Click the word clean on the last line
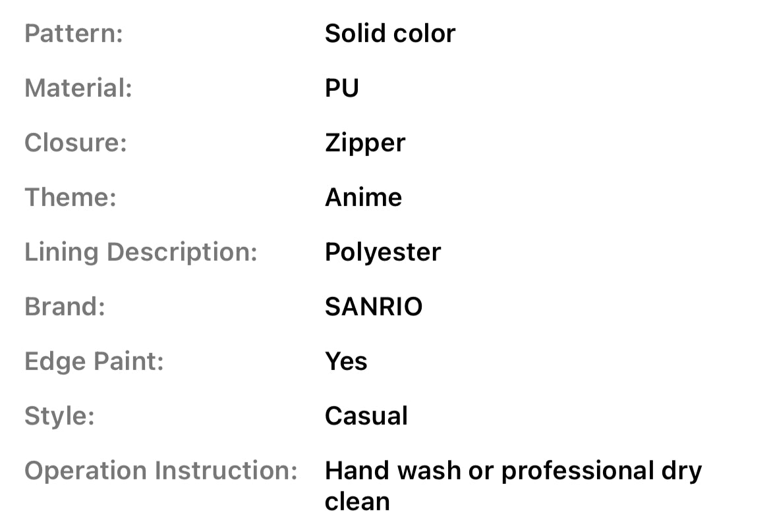 [357, 502]
